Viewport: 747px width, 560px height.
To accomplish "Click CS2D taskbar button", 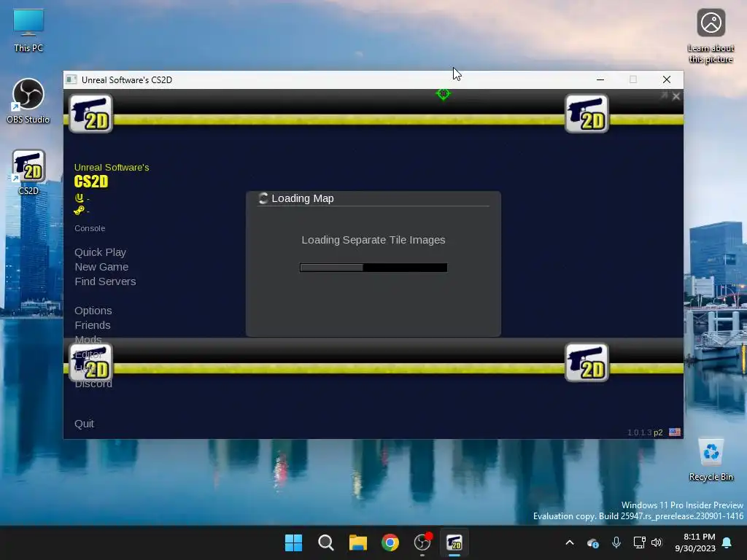I will click(x=454, y=542).
